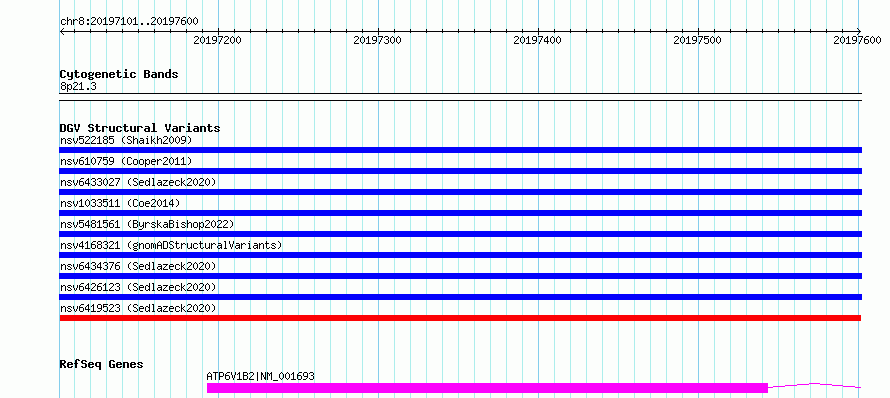Open variant nsv6434376 (Sedlazeck2020) label
890x398 pixels.
[138, 266]
